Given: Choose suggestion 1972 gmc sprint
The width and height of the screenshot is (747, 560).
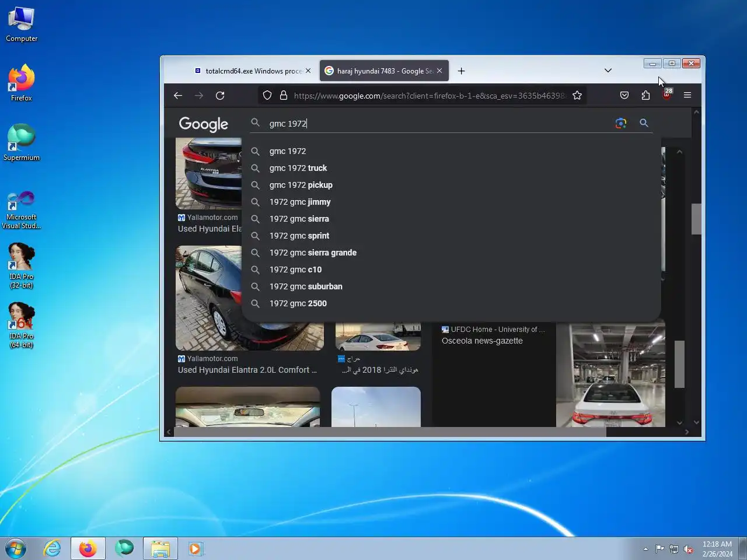Looking at the screenshot, I should (451, 236).
